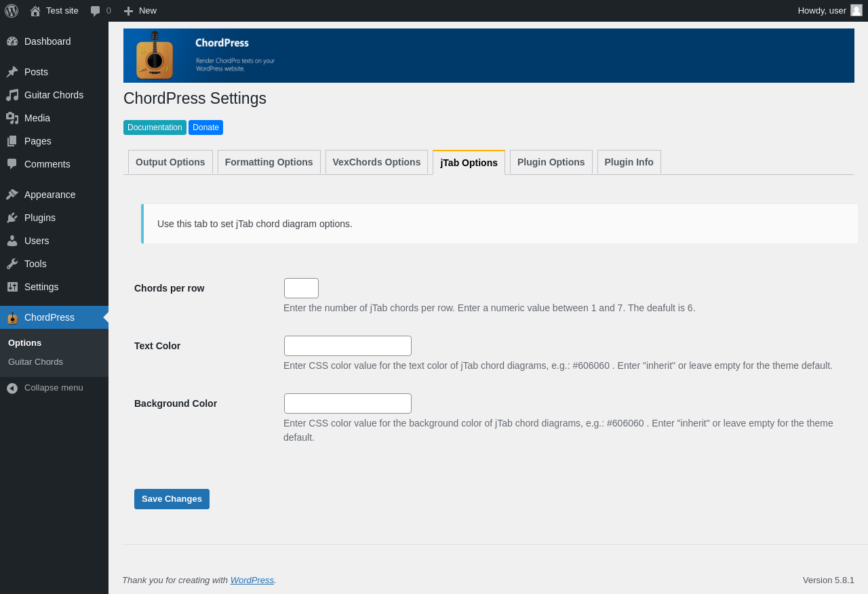The width and height of the screenshot is (868, 594).
Task: Click the Pages icon in sidebar
Action: (12, 141)
